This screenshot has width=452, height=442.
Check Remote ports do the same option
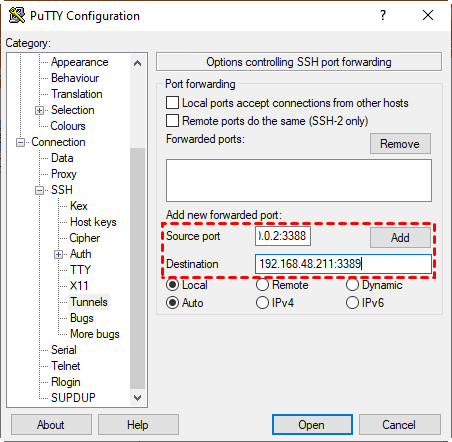tap(172, 120)
